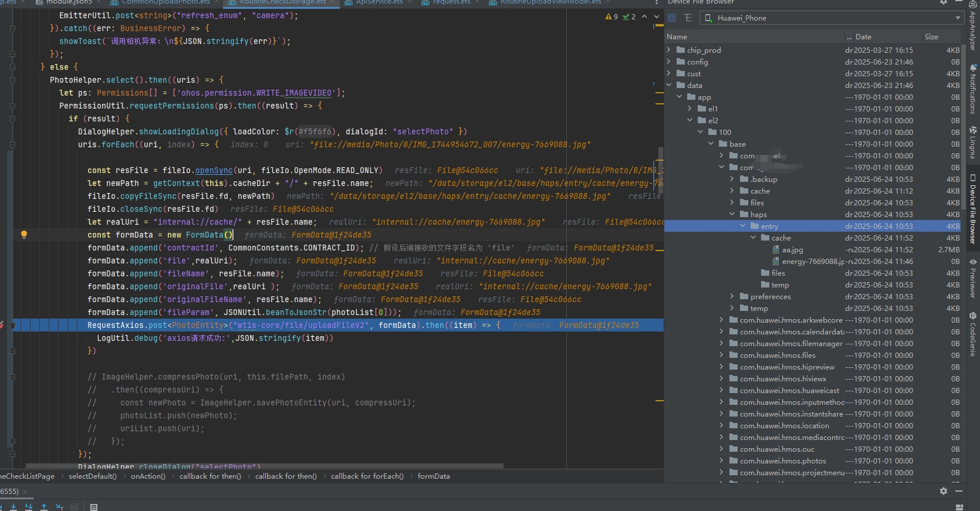The image size is (980, 511).
Task: Click the lightbulb quick-fix icon
Action: 24,235
